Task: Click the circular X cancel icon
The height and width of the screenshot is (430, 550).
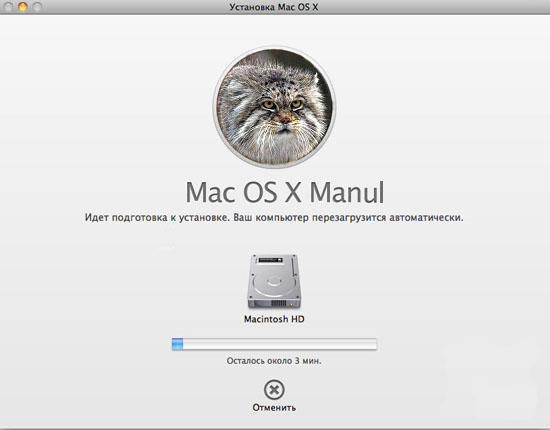Action: pyautogui.click(x=274, y=390)
